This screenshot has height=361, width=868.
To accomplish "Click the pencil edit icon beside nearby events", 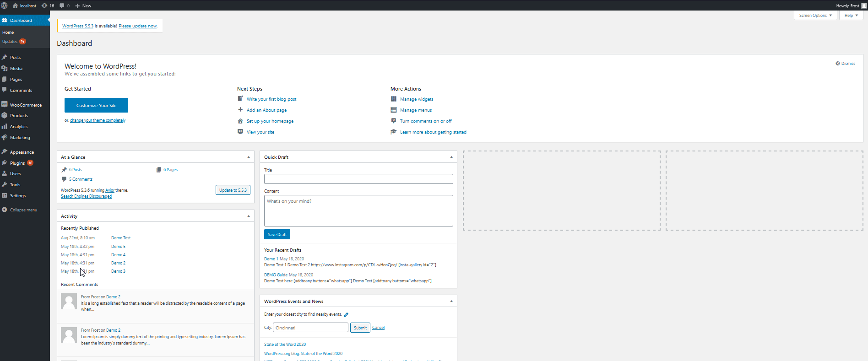I will (346, 314).
